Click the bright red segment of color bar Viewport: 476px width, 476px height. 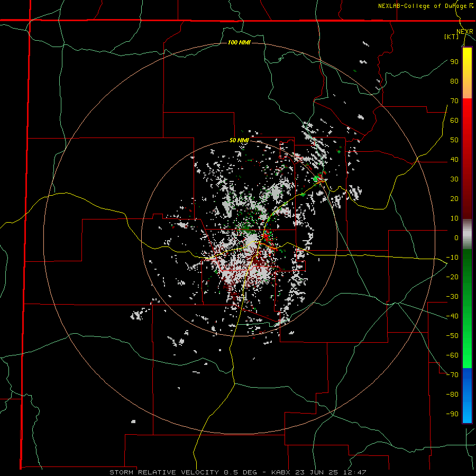point(467,118)
